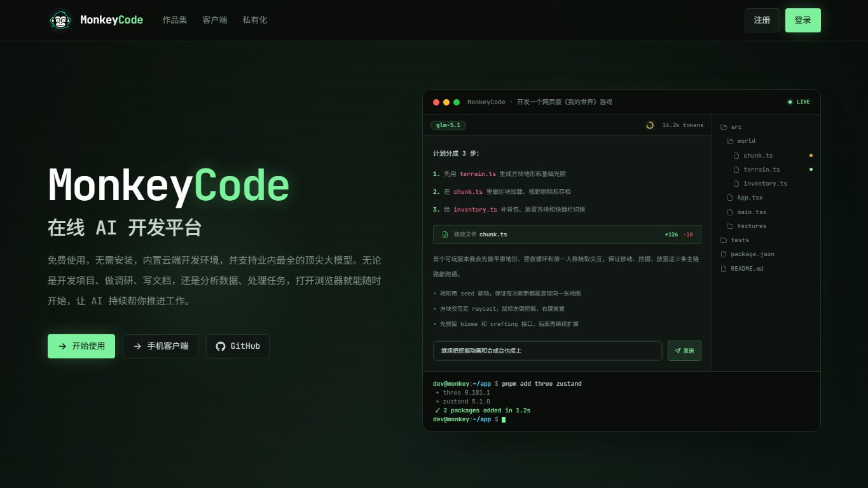Click the file edit icon beside 修改文件
Screen dimensions: 868x488
[445, 234]
